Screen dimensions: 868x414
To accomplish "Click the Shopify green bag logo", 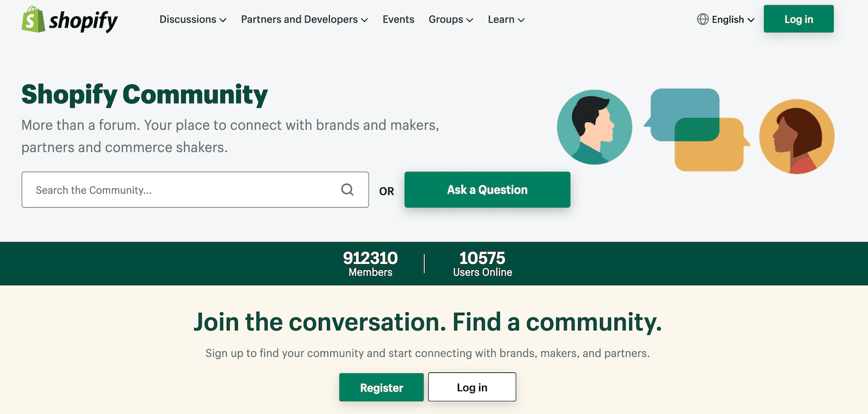I will tap(32, 19).
